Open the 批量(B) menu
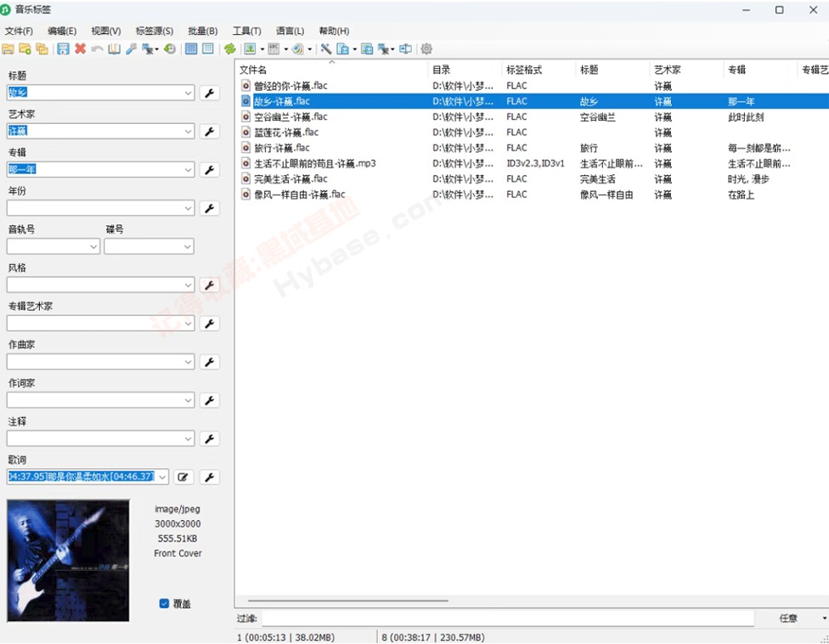829x644 pixels. pos(202,31)
